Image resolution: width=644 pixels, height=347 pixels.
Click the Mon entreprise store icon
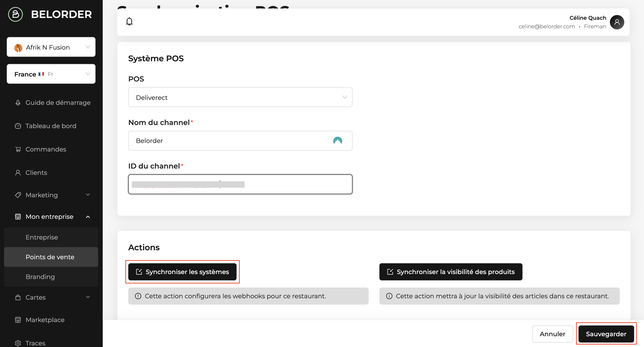[18, 217]
